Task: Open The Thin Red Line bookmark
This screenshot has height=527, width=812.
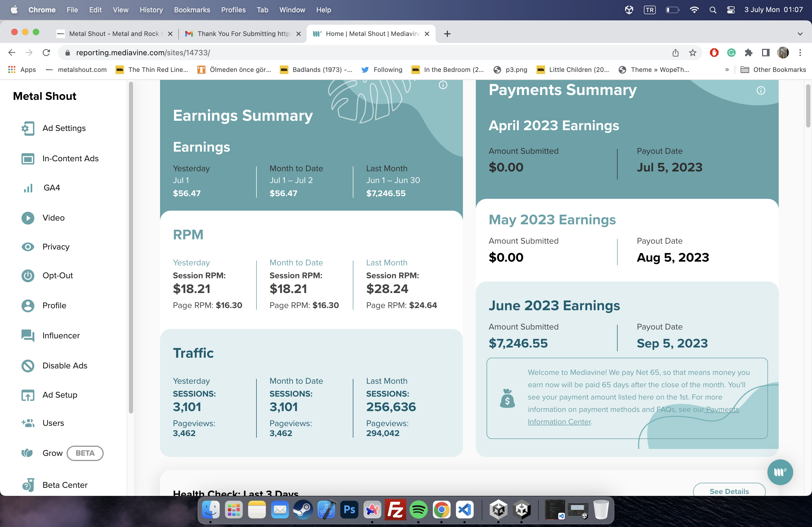Action: click(x=152, y=69)
